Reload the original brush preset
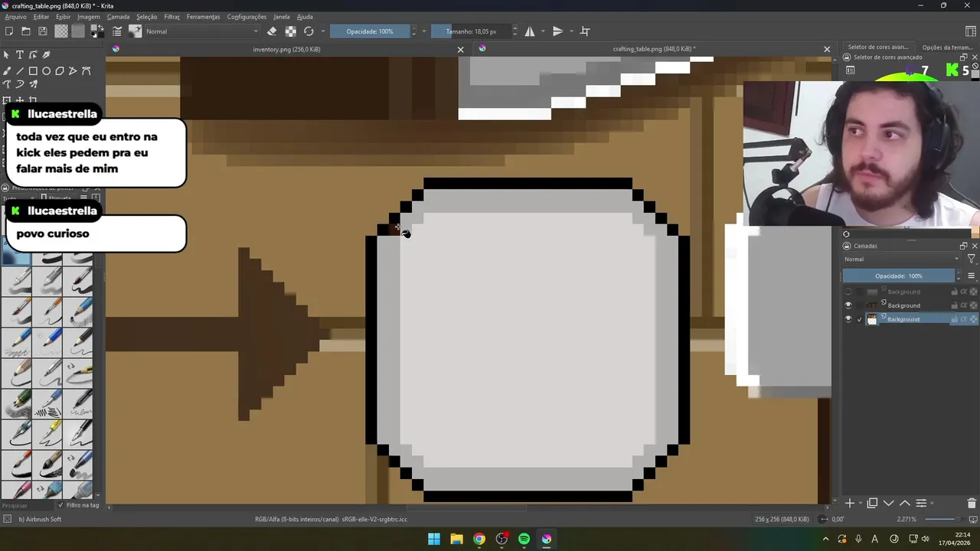The width and height of the screenshot is (980, 551). coord(309,31)
